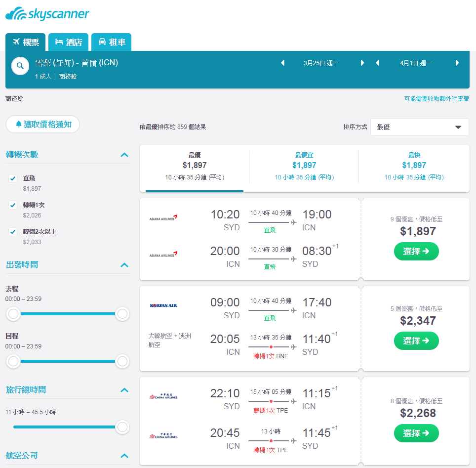Image resolution: width=476 pixels, height=468 pixels.
Task: Go to next departure date after 3月25日
Action: (x=362, y=63)
